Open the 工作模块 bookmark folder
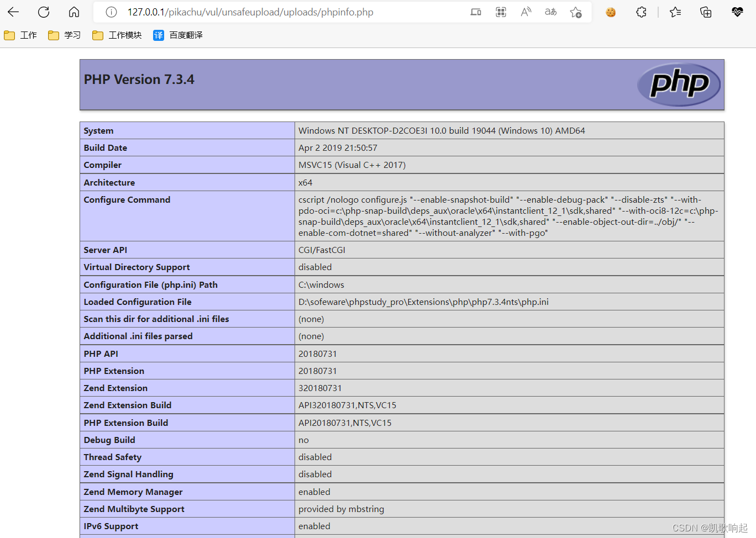This screenshot has height=538, width=756. pyautogui.click(x=117, y=35)
